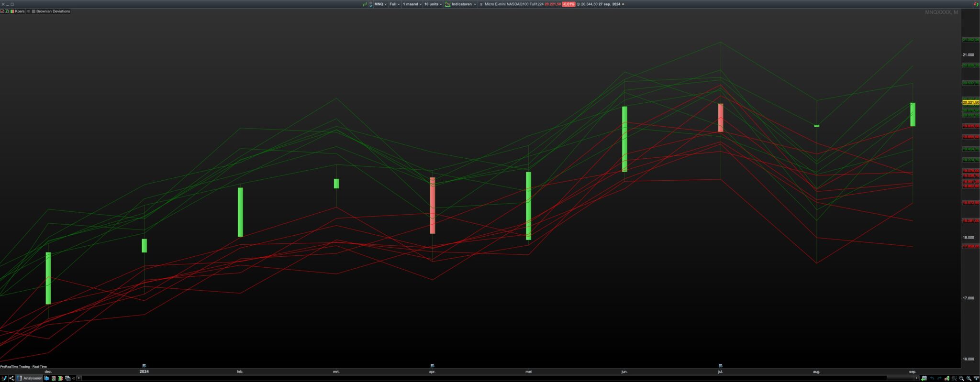
Task: Click the horizontal scrollbar left arrow
Action: point(79,378)
